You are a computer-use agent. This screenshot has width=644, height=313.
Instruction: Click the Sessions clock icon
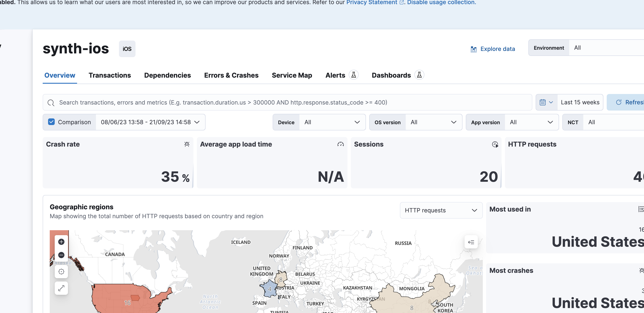coord(495,144)
